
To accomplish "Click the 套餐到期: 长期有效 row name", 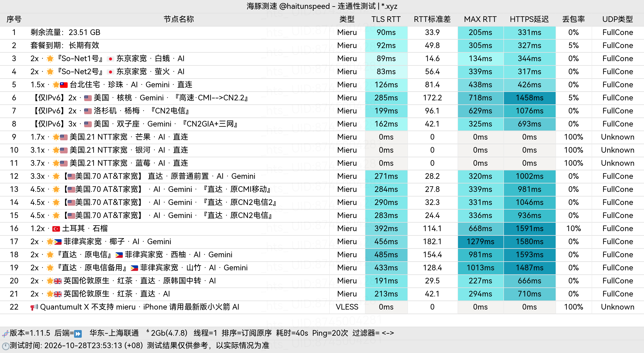I will click(65, 45).
